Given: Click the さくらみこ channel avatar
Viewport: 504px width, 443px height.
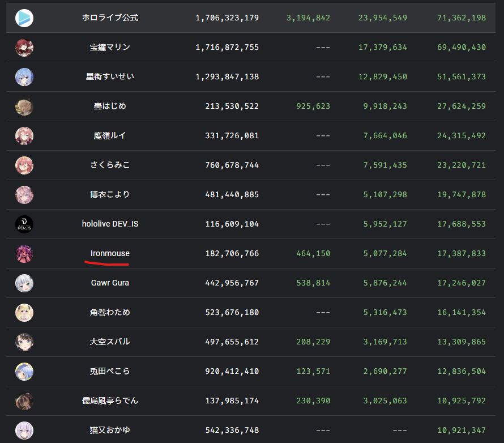Looking at the screenshot, I should [x=24, y=165].
